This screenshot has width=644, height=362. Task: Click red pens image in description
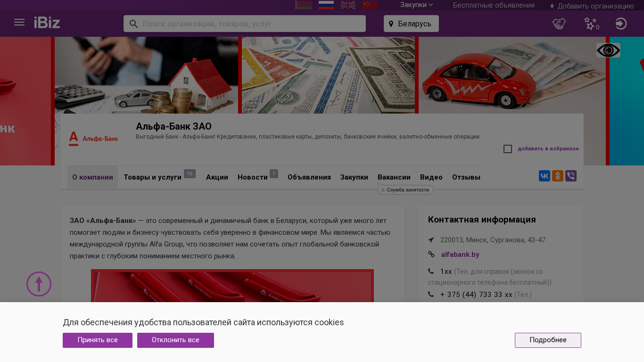pyautogui.click(x=232, y=286)
